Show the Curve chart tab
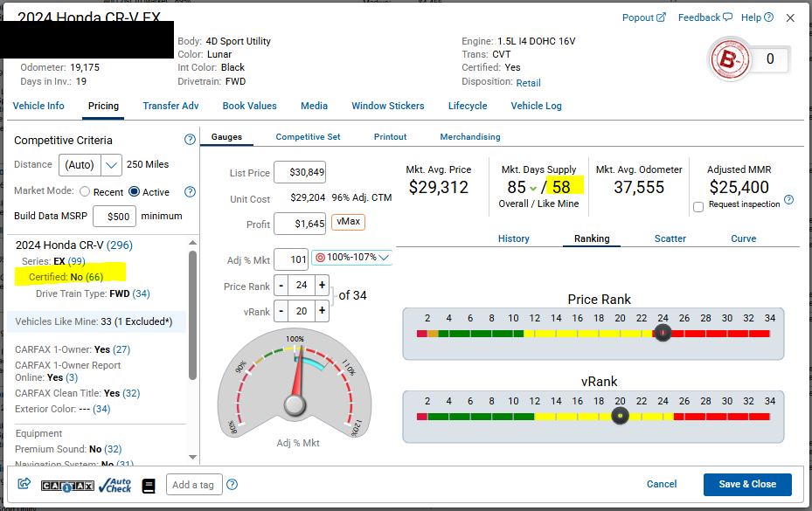Viewport: 812px width, 511px height. pyautogui.click(x=743, y=238)
